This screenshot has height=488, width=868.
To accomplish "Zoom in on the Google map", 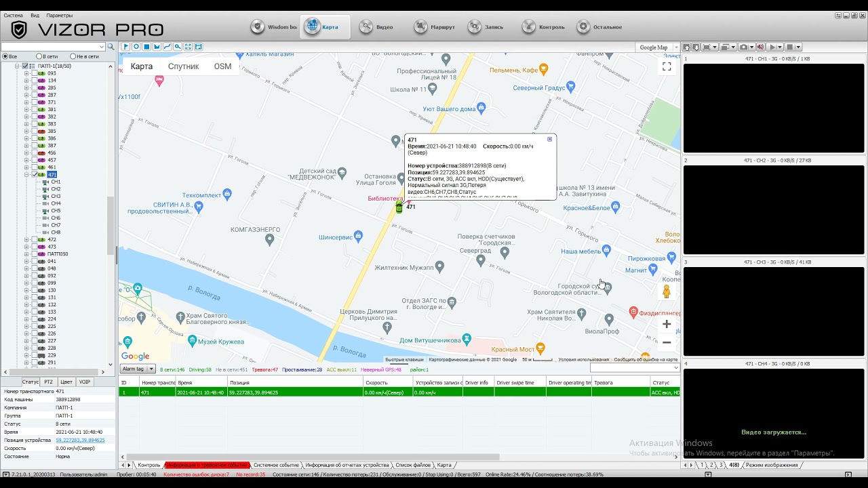I will coord(667,324).
